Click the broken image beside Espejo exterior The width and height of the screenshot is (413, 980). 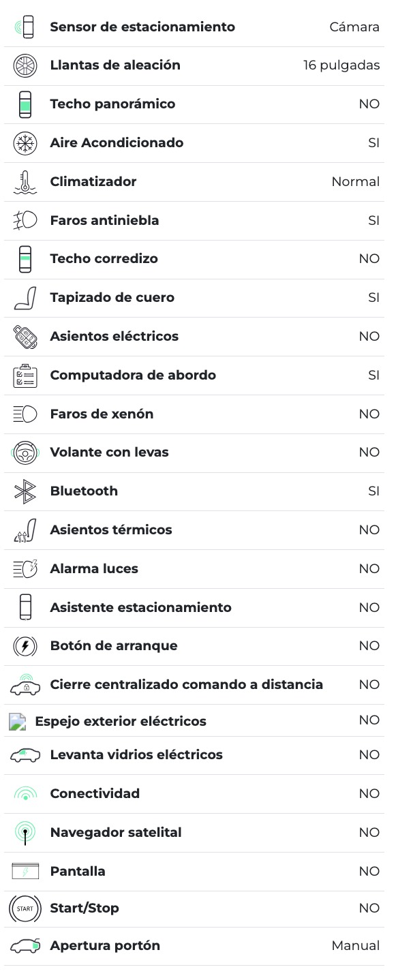(17, 722)
